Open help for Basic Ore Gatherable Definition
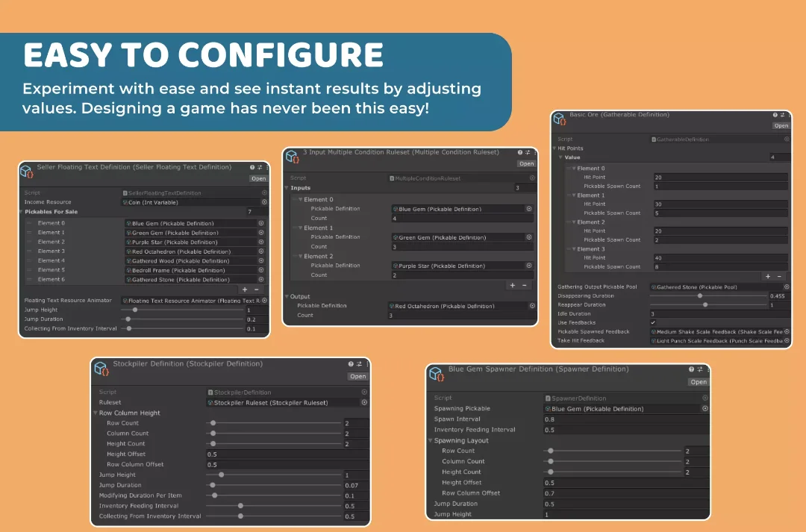Screen dimensions: 806x532 pos(775,115)
